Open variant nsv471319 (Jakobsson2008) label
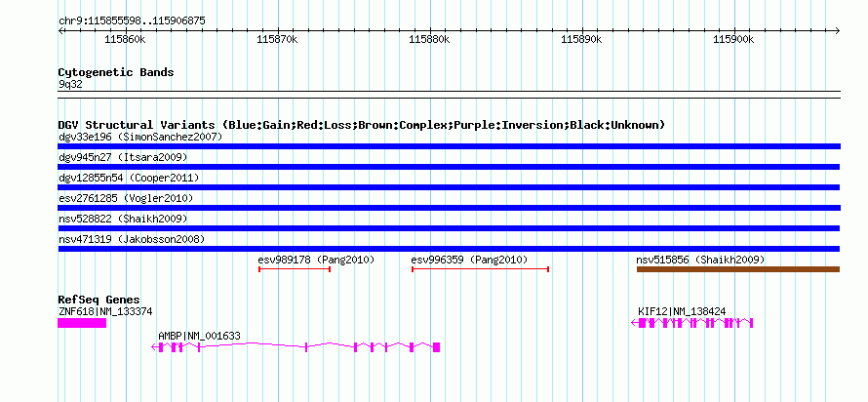Viewport: 868px width, 402px height. 132,239
